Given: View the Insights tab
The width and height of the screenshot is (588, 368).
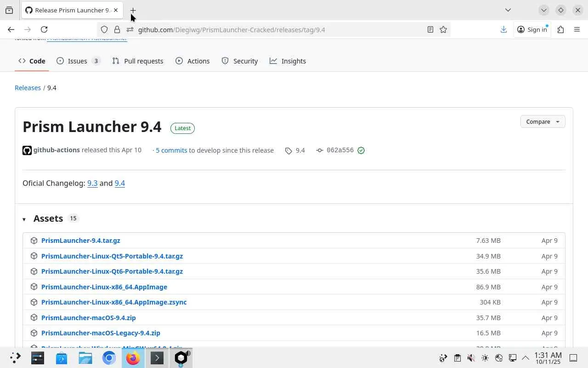Looking at the screenshot, I should point(288,61).
